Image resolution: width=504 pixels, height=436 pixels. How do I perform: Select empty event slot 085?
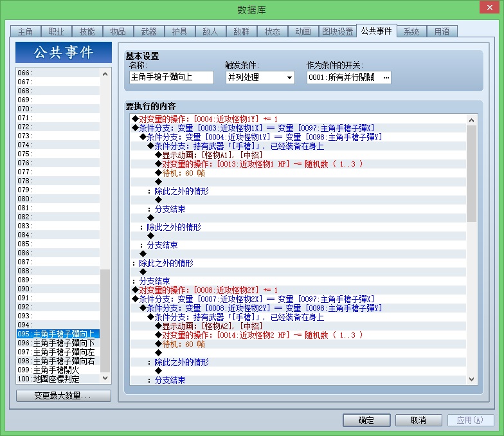pyautogui.click(x=58, y=244)
